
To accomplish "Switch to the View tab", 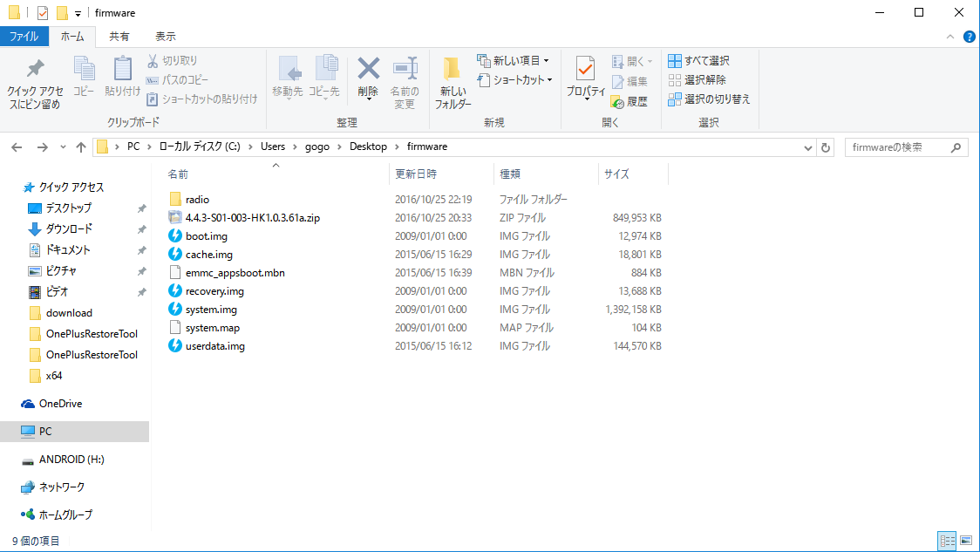I will click(166, 37).
